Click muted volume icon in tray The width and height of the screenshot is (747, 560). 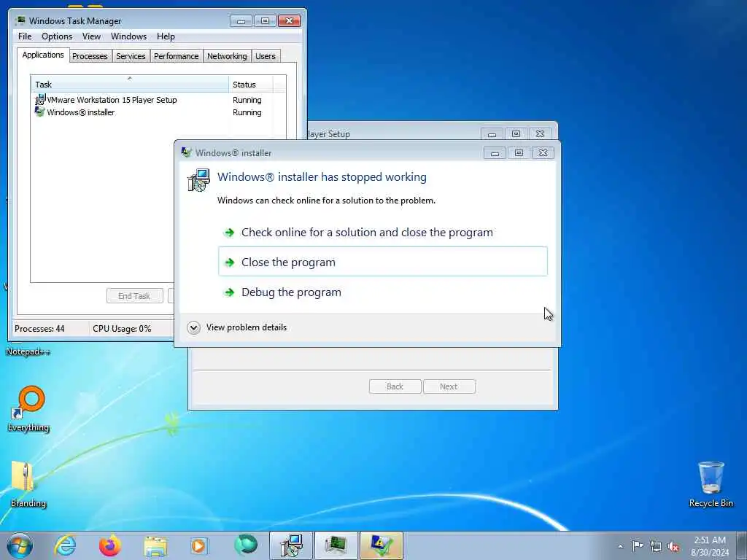673,546
